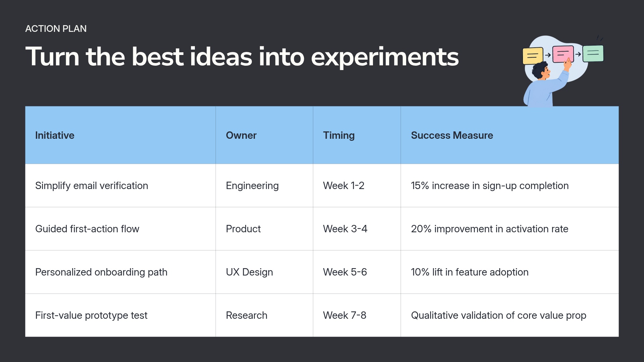Click the Qualitative validation of core value cell
The width and height of the screenshot is (644, 362).
[509, 315]
